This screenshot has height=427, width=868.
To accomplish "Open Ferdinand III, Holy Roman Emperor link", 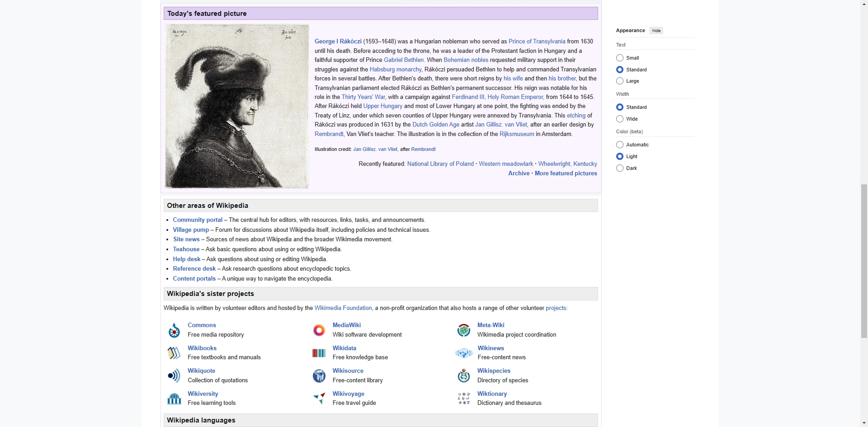I will pos(497,97).
